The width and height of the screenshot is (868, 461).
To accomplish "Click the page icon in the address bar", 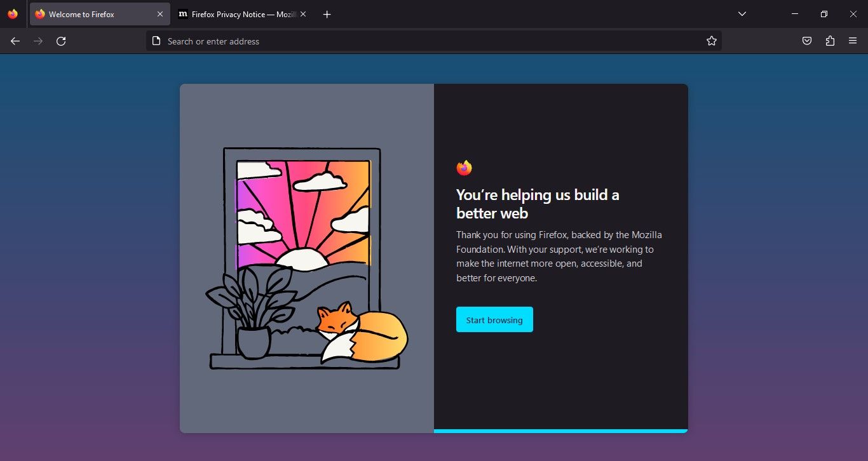I will (156, 41).
